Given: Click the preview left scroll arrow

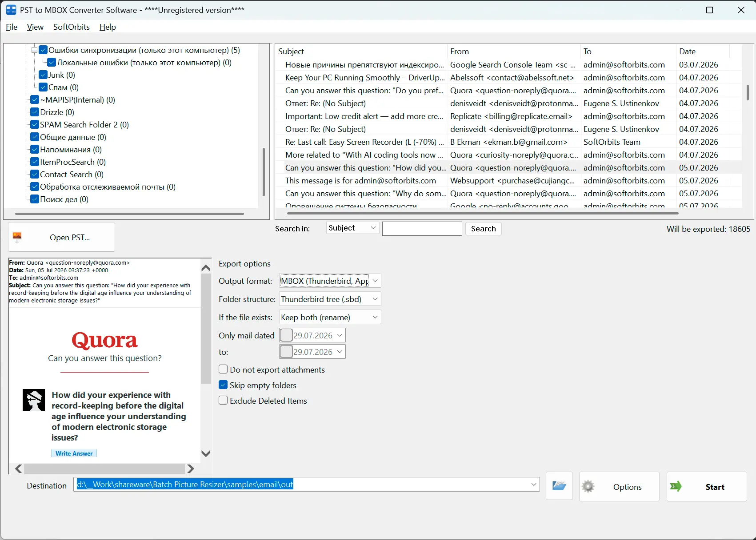Looking at the screenshot, I should (x=18, y=469).
